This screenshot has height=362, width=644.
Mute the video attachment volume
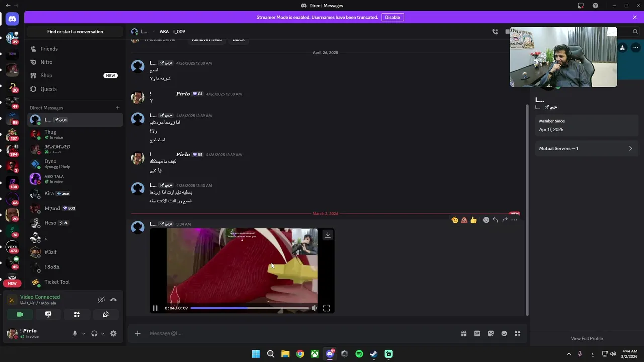pyautogui.click(x=315, y=308)
